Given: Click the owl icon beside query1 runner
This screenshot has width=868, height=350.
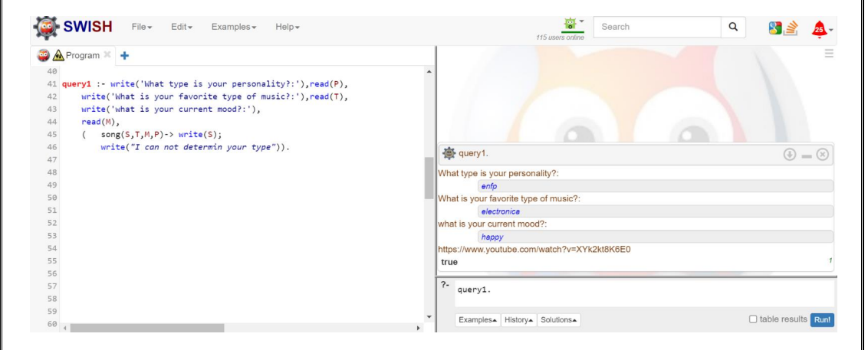Looking at the screenshot, I should [449, 153].
